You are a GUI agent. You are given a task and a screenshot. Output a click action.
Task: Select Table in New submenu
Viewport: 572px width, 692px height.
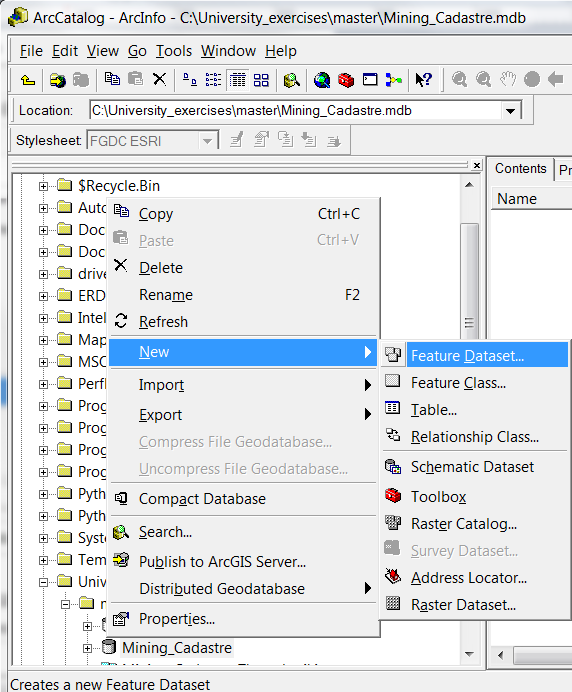pyautogui.click(x=475, y=410)
